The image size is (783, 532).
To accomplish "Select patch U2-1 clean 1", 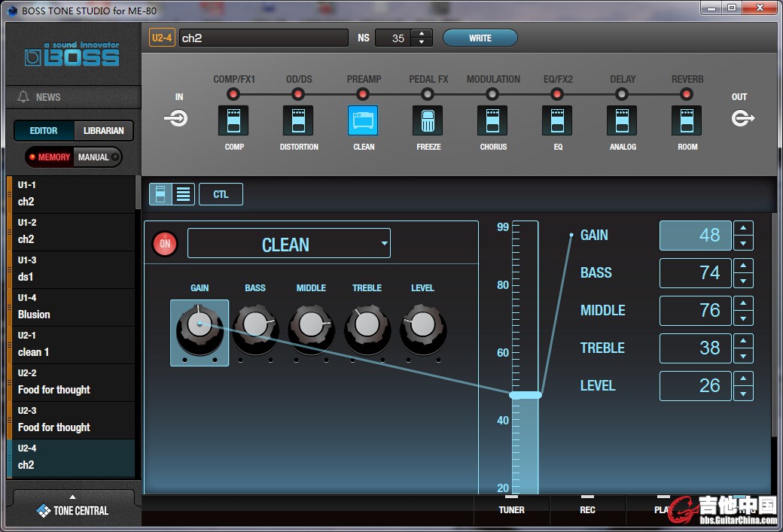I will click(71, 345).
